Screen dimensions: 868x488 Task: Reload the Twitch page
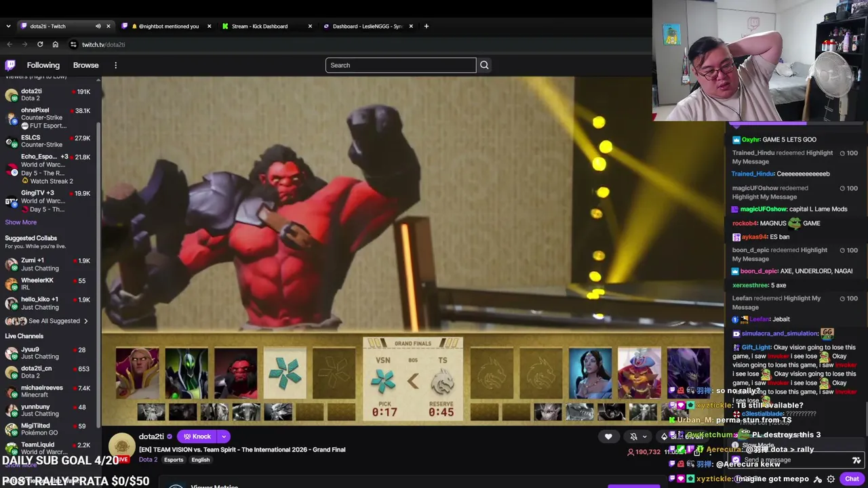(40, 45)
